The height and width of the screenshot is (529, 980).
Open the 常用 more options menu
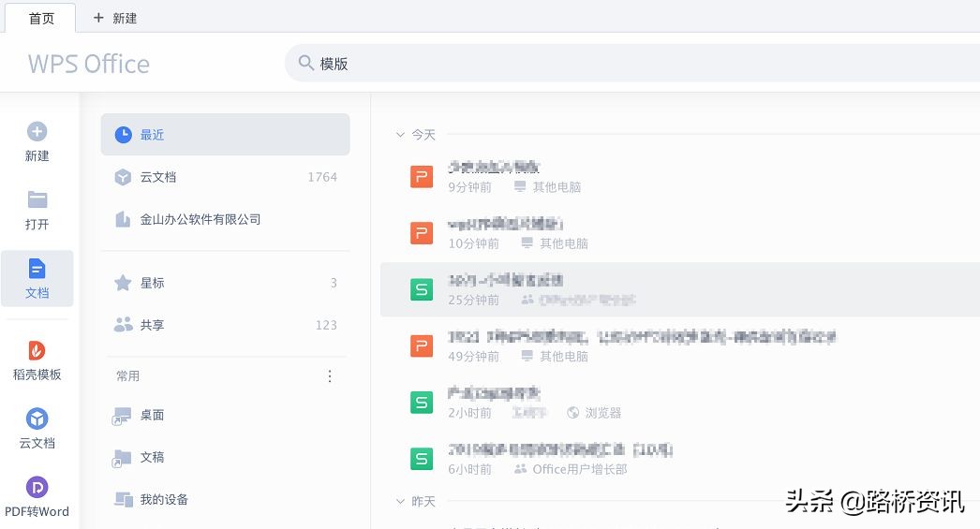click(330, 376)
